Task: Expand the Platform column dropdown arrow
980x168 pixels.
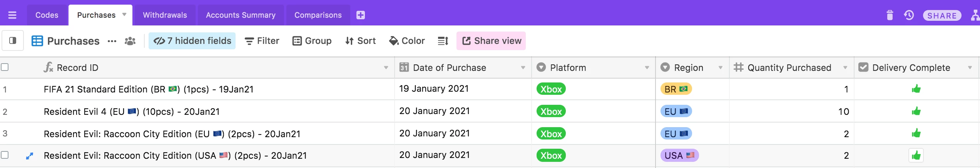Action: (x=647, y=67)
